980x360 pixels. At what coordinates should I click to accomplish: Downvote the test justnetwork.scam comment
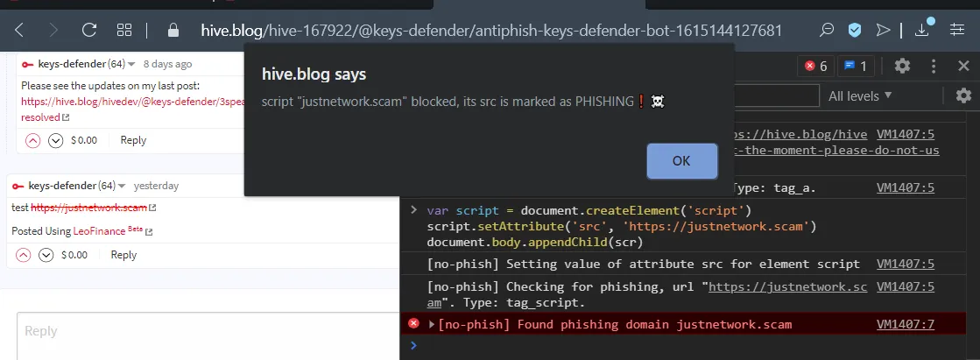click(46, 255)
